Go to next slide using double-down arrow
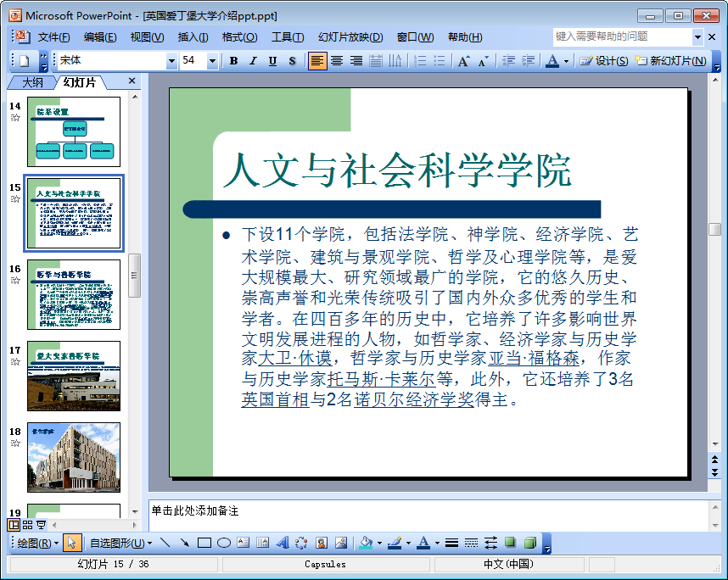This screenshot has width=728, height=580. coord(715,472)
